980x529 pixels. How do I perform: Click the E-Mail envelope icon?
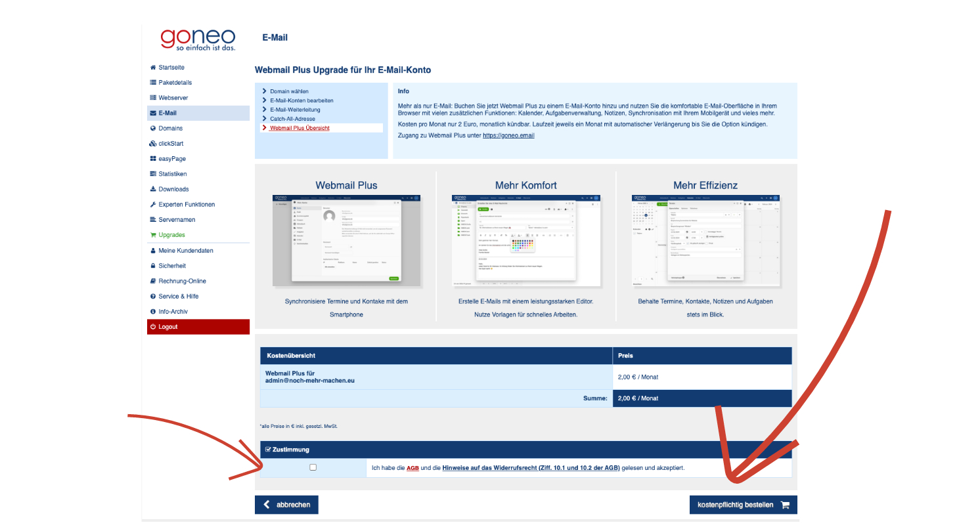pos(152,113)
